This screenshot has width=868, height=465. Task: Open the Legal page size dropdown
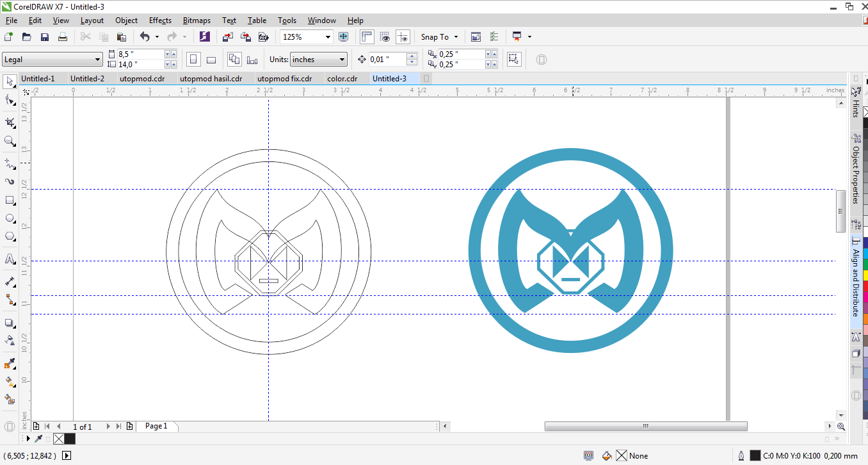point(97,60)
